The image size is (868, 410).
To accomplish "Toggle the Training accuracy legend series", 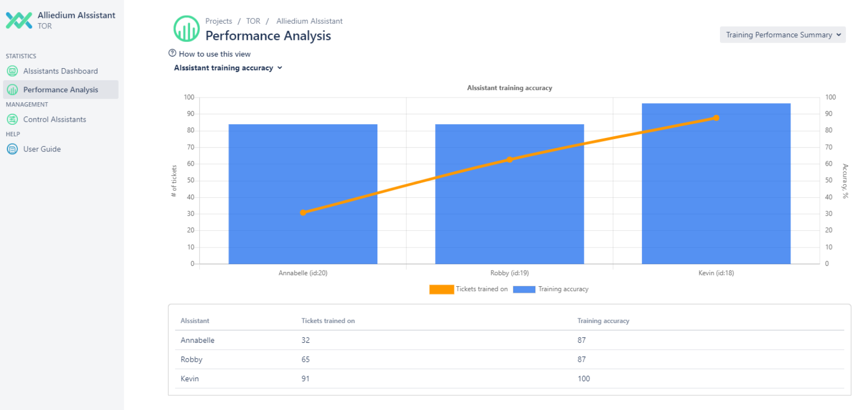I will pos(551,289).
